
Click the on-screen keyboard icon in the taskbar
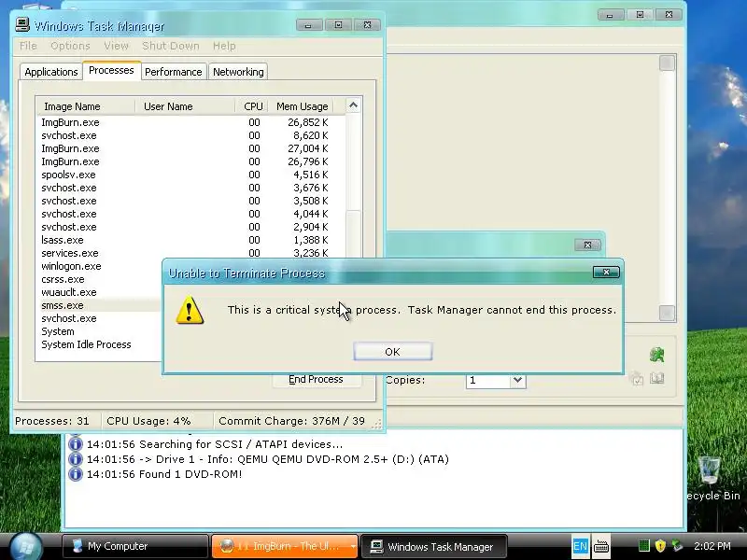pos(601,546)
